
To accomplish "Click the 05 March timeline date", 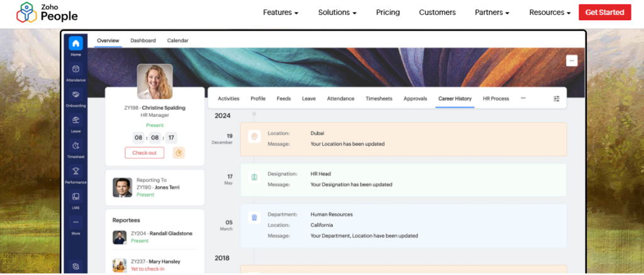I will 226,225.
